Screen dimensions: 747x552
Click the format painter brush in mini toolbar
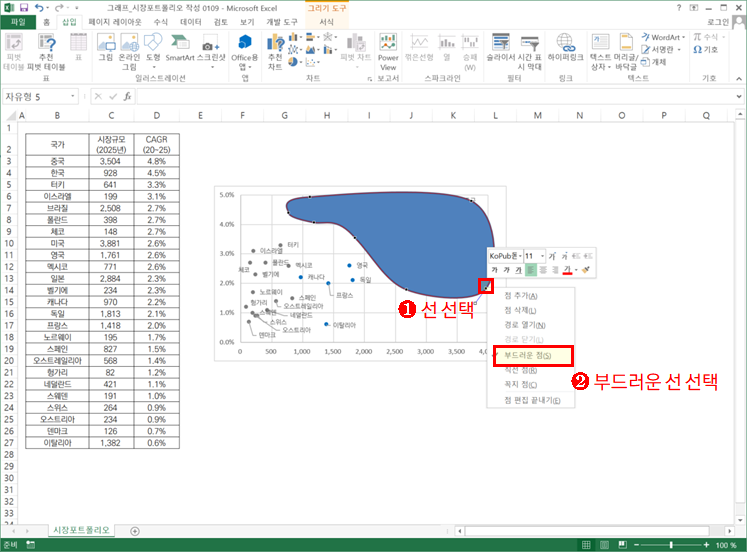(586, 270)
